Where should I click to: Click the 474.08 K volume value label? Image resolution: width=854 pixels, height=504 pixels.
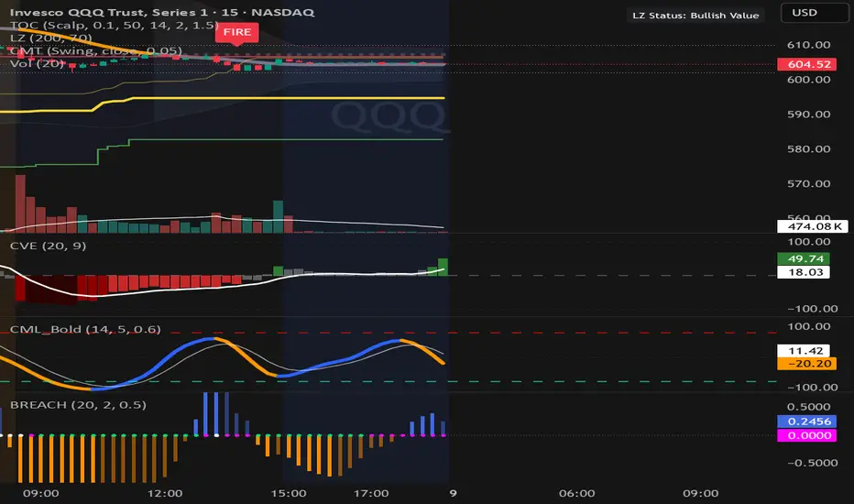[813, 226]
